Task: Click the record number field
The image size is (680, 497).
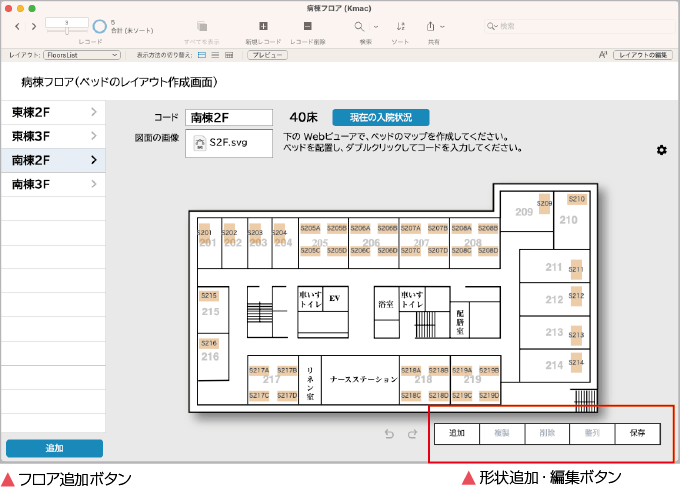Action: (x=67, y=23)
